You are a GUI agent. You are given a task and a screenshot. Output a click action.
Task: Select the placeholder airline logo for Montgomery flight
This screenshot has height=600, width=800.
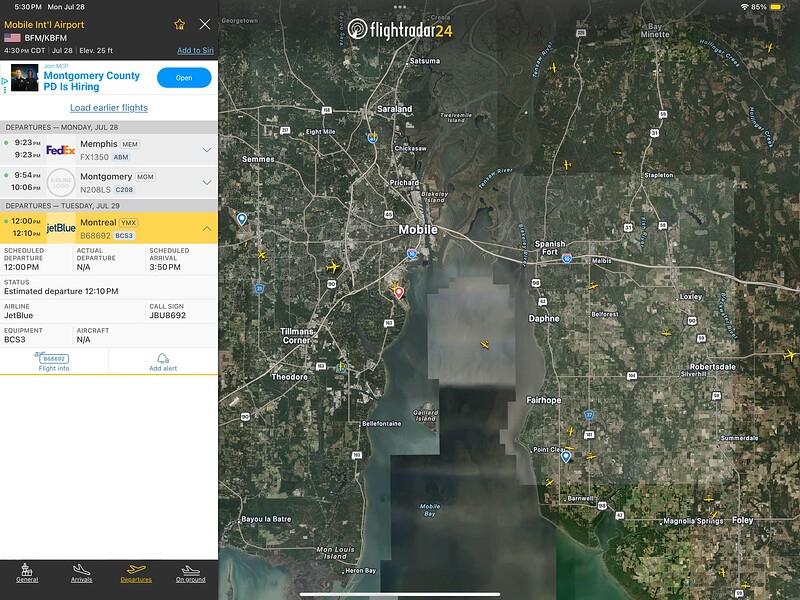click(x=61, y=182)
